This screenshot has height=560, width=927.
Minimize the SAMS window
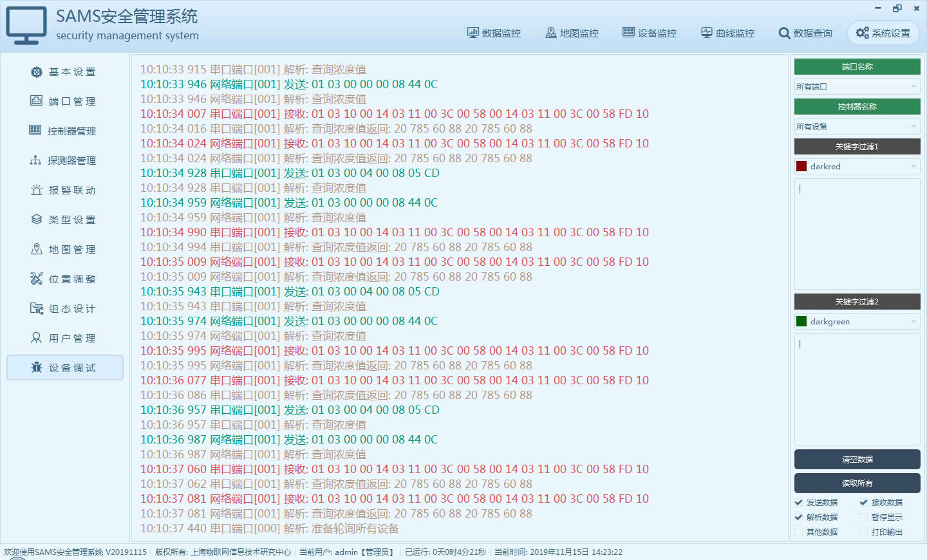pos(878,8)
